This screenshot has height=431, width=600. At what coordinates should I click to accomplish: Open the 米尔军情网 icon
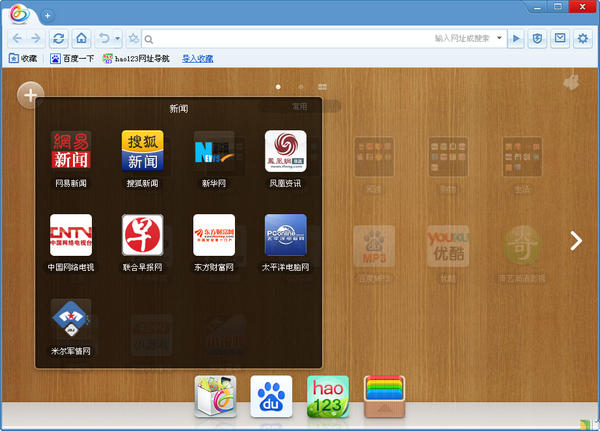tap(71, 319)
